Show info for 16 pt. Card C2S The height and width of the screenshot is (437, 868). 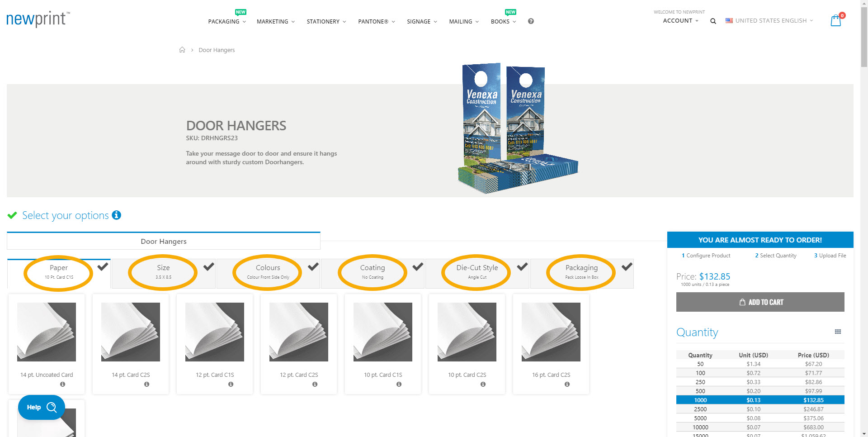(x=567, y=384)
